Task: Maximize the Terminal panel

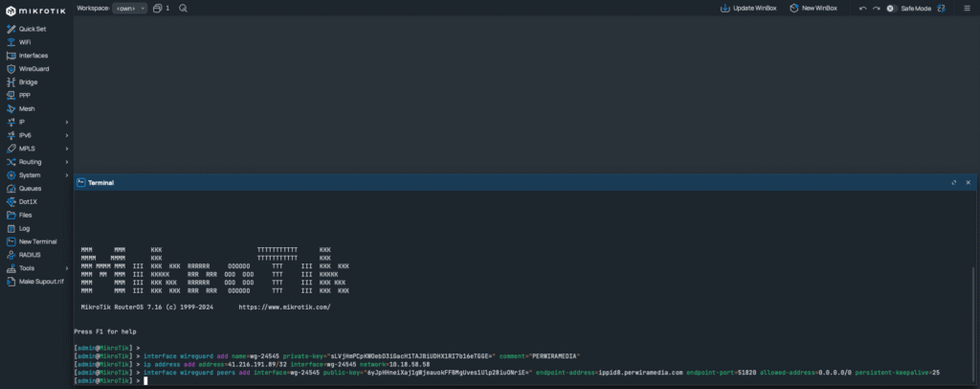Action: [x=953, y=182]
